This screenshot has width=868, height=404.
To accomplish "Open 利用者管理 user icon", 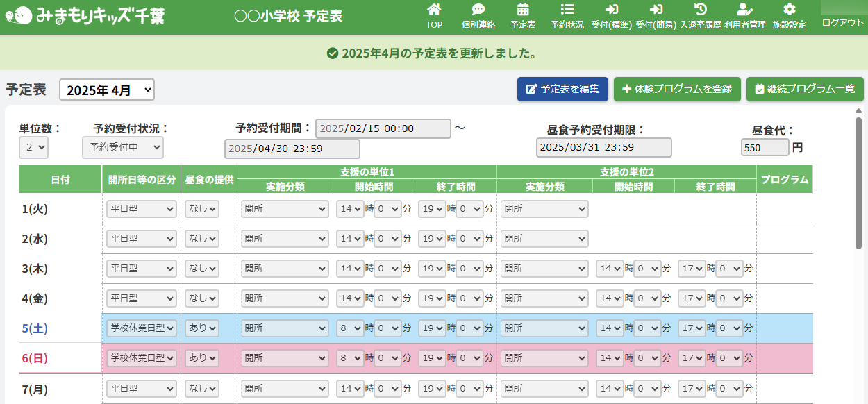I will (744, 10).
